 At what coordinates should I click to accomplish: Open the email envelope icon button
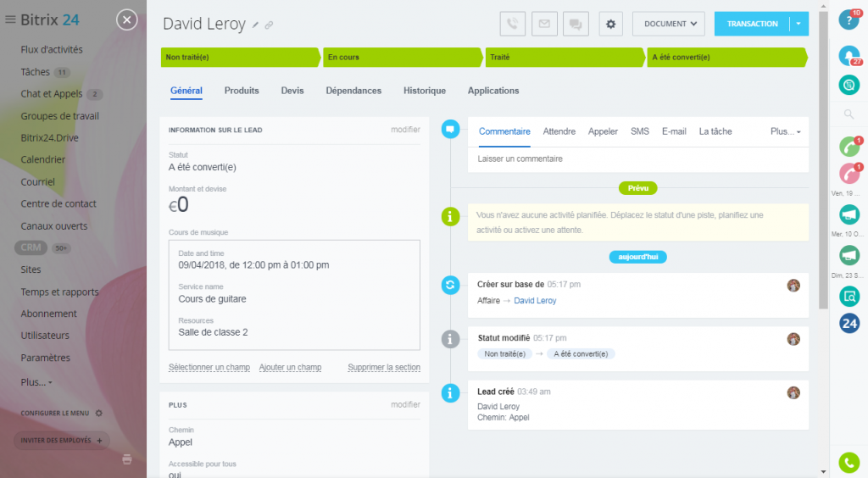tap(544, 24)
